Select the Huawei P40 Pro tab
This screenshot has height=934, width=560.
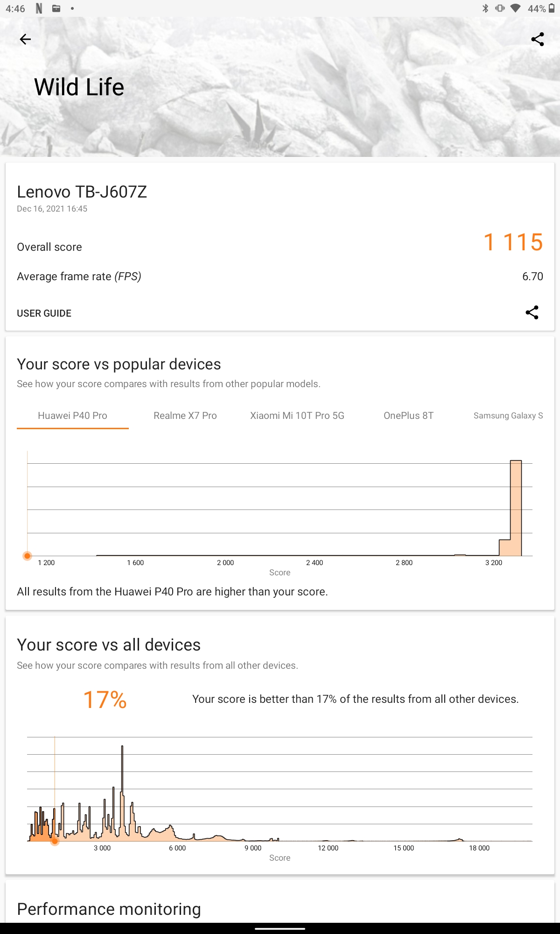click(x=72, y=416)
